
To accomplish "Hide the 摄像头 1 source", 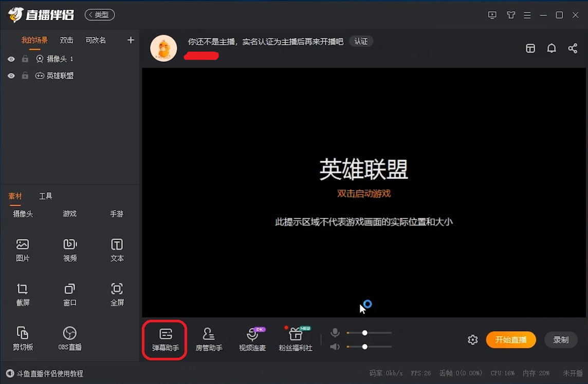I will coord(11,59).
